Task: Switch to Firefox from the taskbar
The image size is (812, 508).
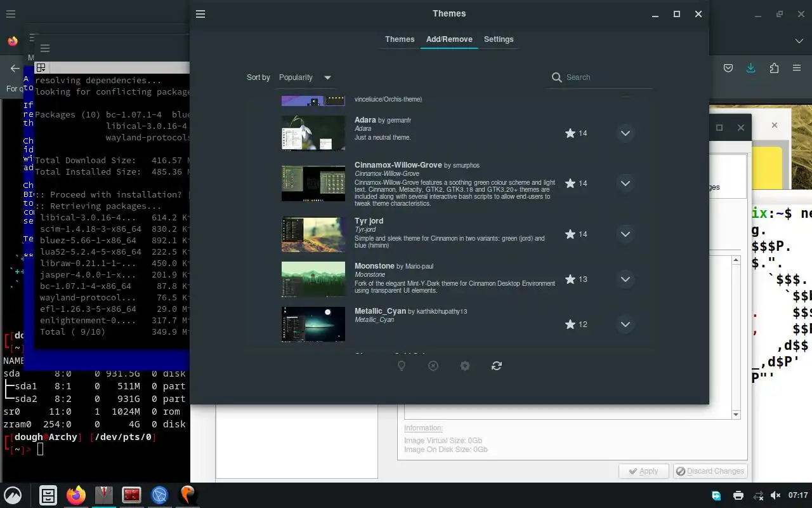Action: point(76,495)
